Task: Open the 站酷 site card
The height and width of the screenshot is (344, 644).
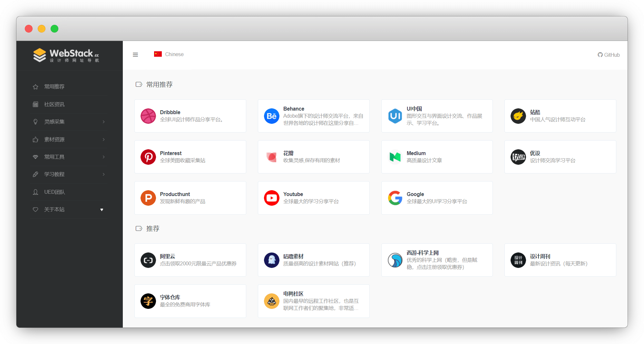Action: (560, 116)
